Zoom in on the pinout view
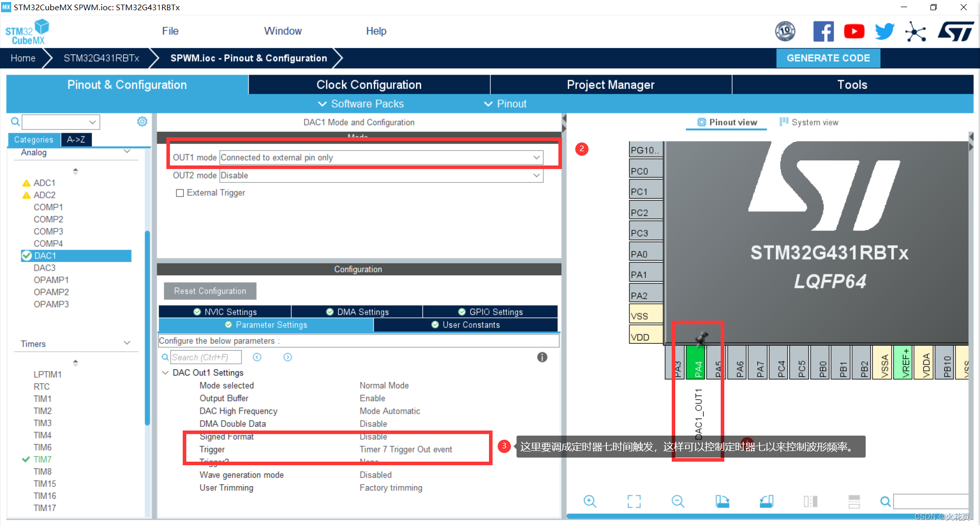The height and width of the screenshot is (526, 980). [590, 501]
